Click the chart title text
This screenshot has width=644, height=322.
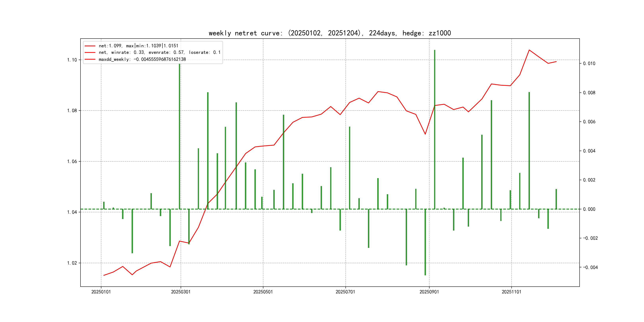pos(330,33)
